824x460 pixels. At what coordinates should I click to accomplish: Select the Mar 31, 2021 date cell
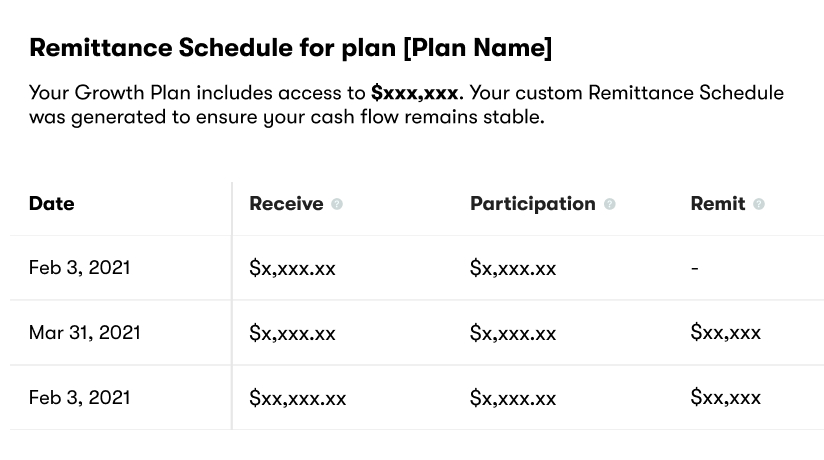click(x=85, y=332)
